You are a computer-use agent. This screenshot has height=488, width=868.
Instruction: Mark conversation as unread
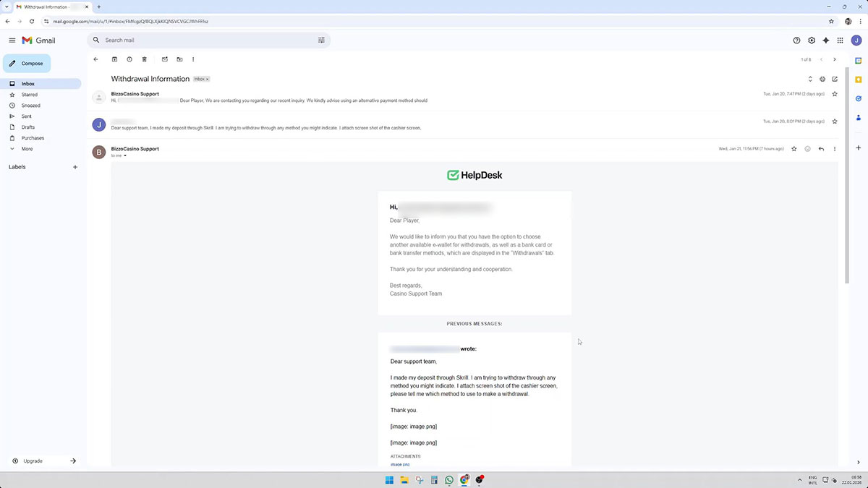click(x=164, y=59)
